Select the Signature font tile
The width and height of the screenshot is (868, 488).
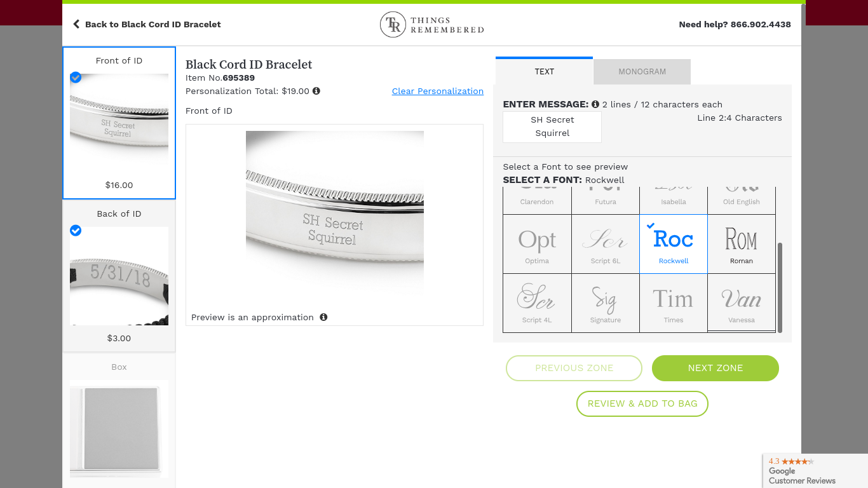[x=606, y=303]
